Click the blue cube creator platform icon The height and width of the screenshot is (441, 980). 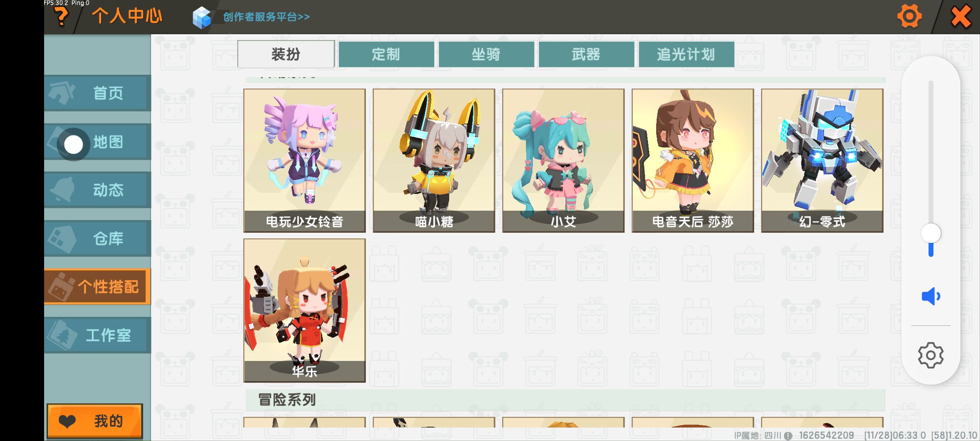pos(202,18)
